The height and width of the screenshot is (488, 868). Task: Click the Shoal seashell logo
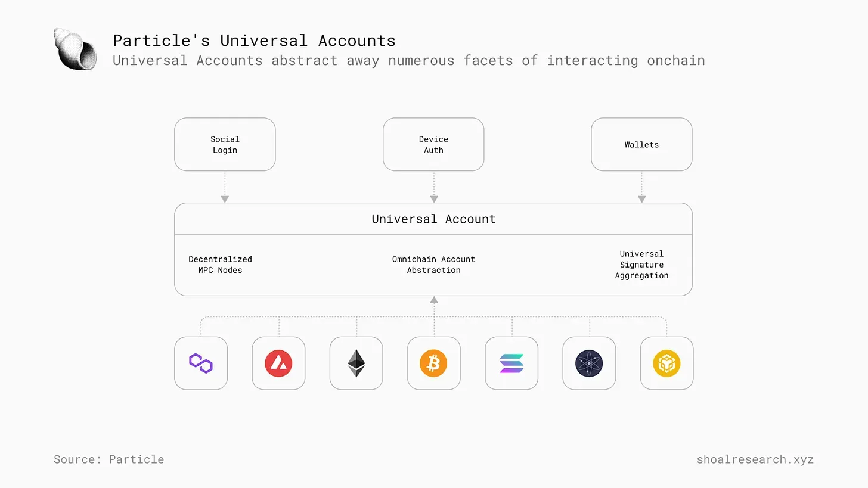coord(76,48)
